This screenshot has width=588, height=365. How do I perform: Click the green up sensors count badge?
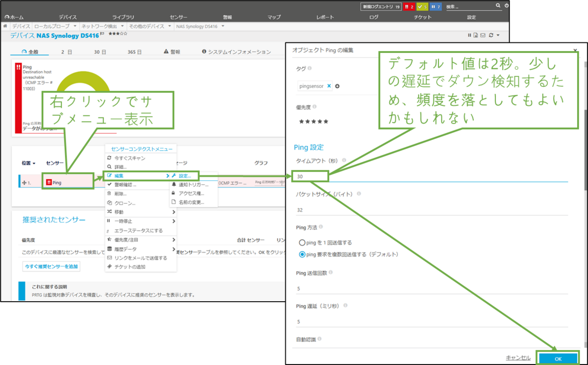422,7
